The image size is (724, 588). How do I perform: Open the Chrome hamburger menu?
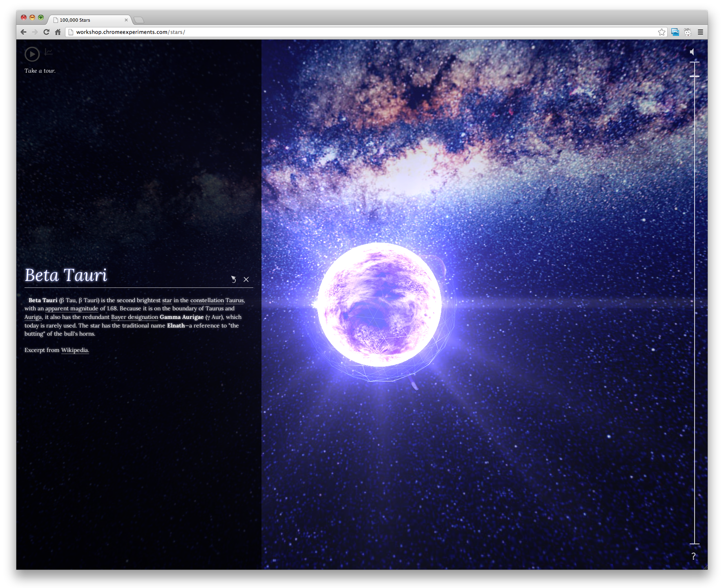coord(700,32)
